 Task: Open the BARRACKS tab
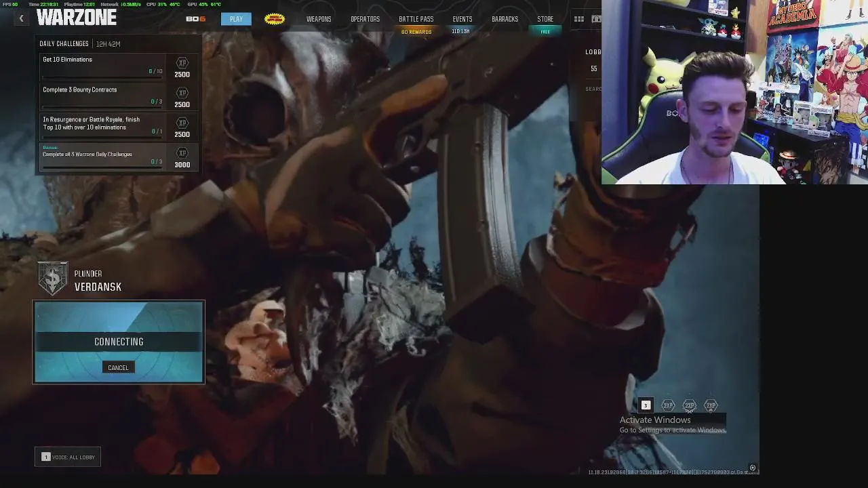(x=505, y=19)
